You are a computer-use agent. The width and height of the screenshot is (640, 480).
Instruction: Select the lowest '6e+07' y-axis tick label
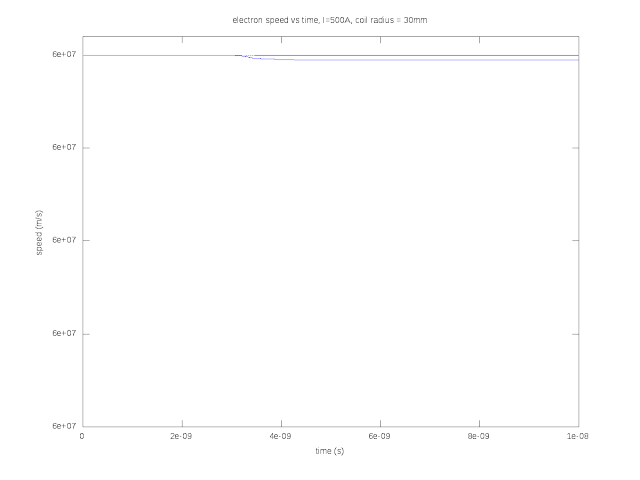tap(64, 426)
